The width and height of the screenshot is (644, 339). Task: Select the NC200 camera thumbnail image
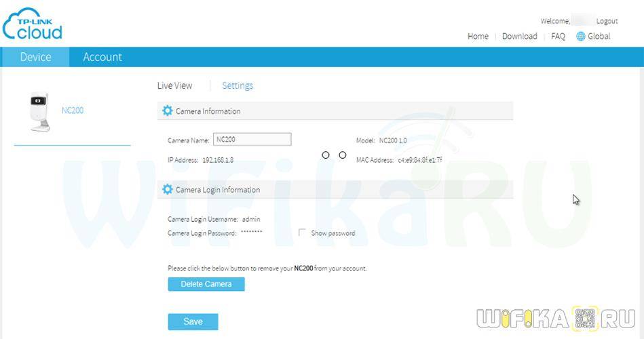pyautogui.click(x=40, y=112)
